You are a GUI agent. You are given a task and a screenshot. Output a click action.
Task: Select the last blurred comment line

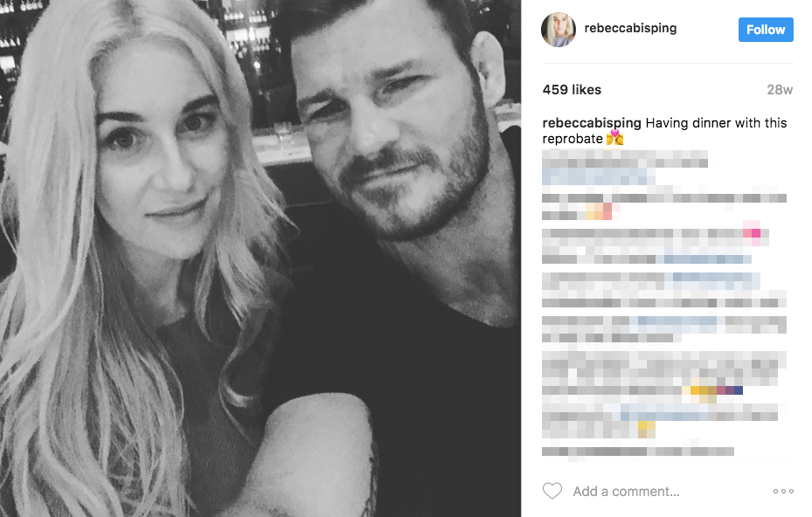[638, 452]
